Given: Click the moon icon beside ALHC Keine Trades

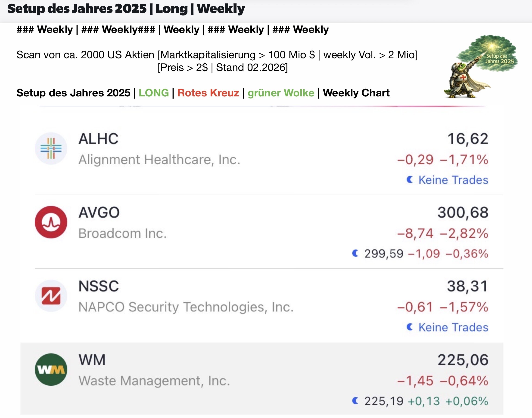Looking at the screenshot, I should tap(410, 180).
